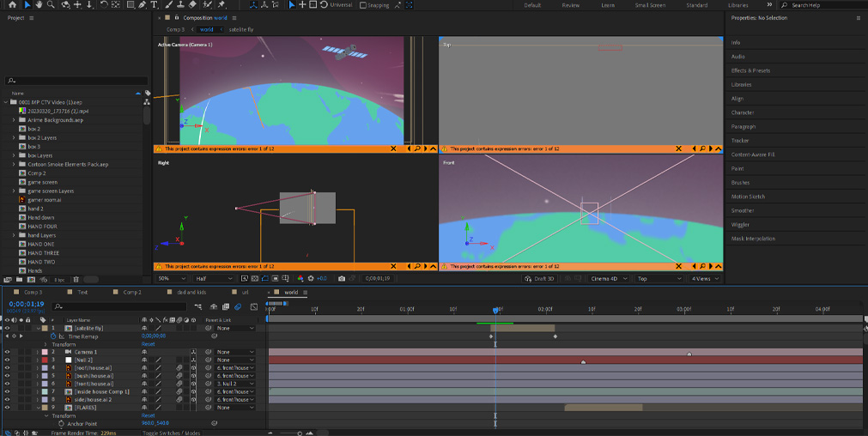The height and width of the screenshot is (436, 868).
Task: Take a snapshot with the camera icon
Action: coord(342,278)
